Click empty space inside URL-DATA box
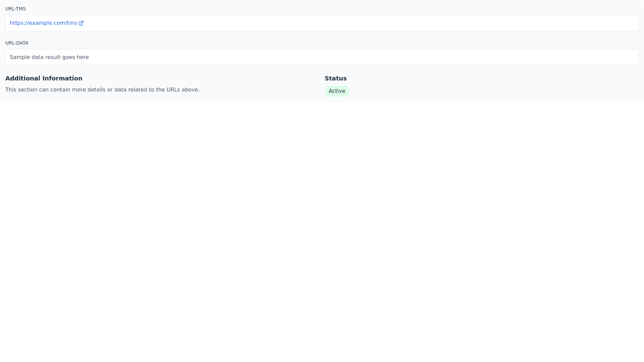644x362 pixels. click(x=335, y=57)
